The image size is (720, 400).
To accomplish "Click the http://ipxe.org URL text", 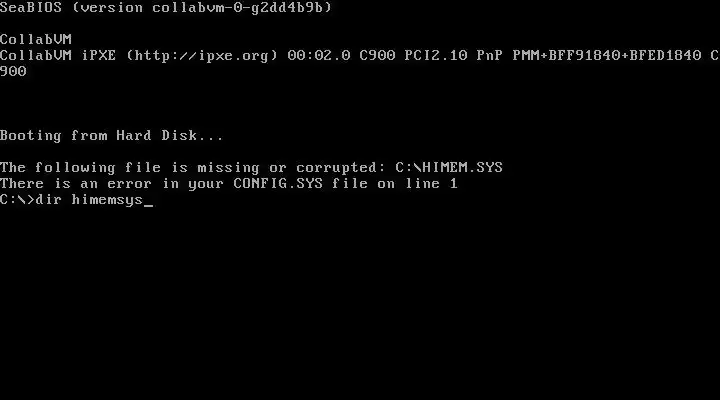I will [x=202, y=56].
